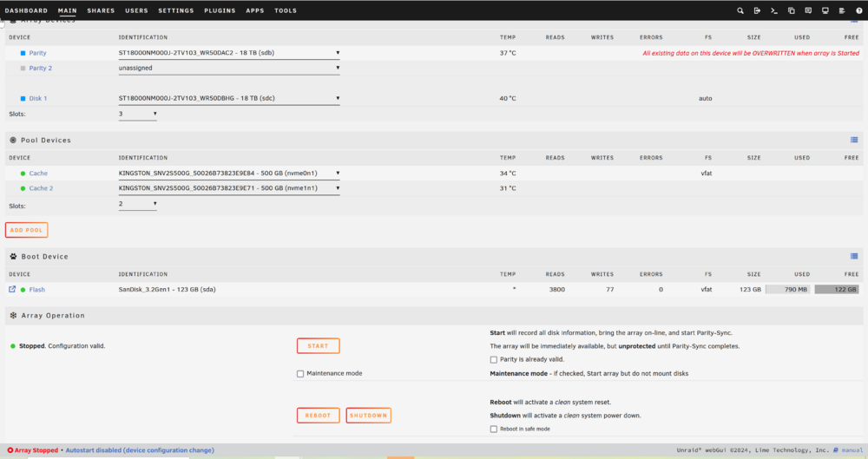Open the terminal icon in top bar
Image resolution: width=868 pixels, height=459 pixels.
click(774, 10)
